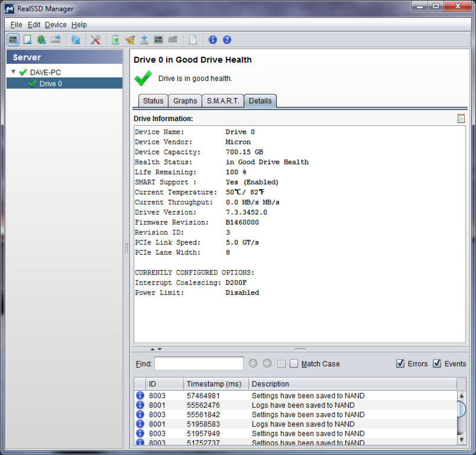Click the document report toolbar icon
Image resolution: width=476 pixels, height=455 pixels.
[x=193, y=40]
